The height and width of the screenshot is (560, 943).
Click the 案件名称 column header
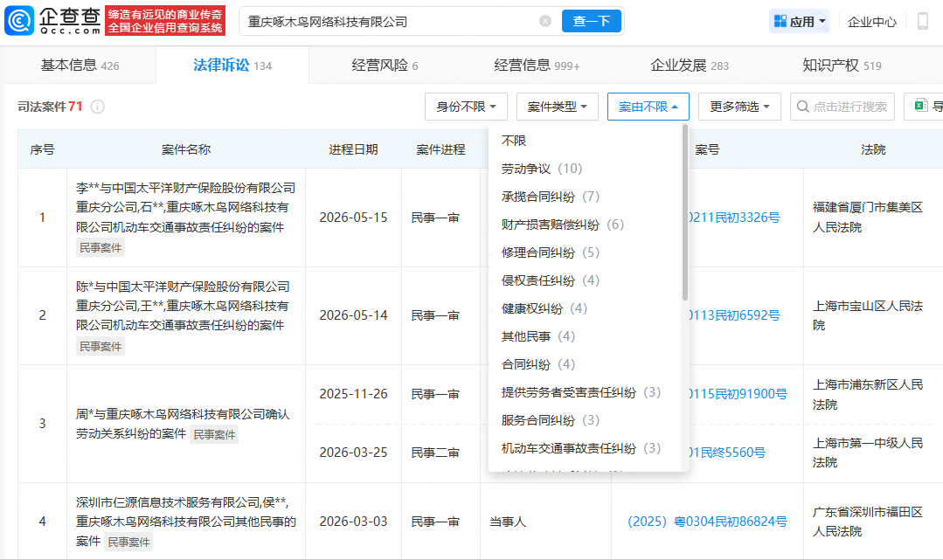tap(186, 149)
